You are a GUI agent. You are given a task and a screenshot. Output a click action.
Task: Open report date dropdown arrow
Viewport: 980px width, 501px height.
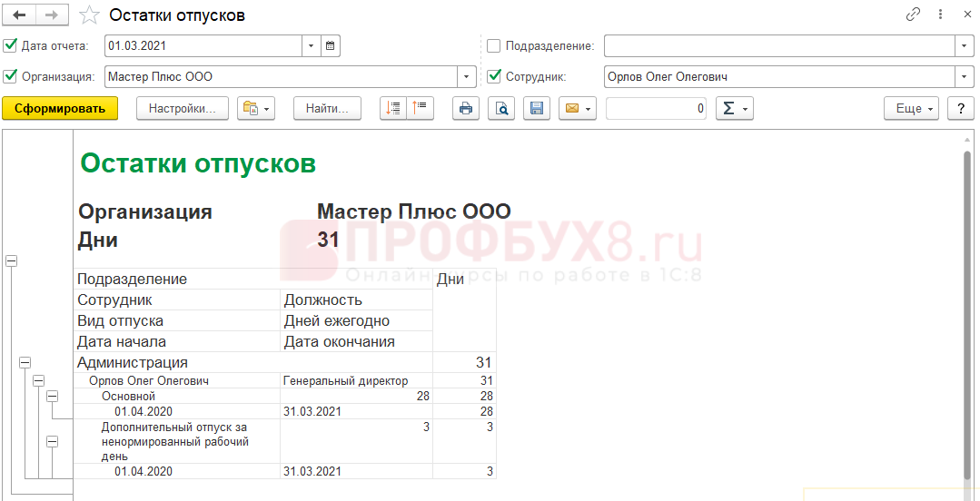point(312,45)
